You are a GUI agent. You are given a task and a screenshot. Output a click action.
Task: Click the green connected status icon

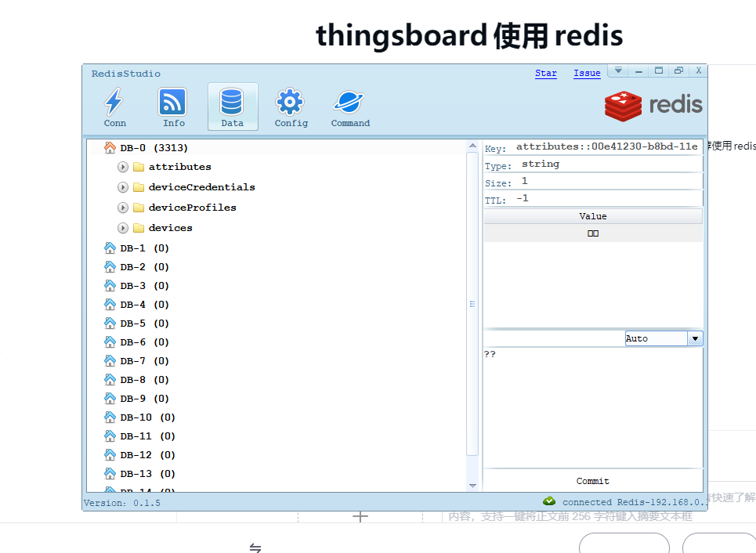pos(549,502)
